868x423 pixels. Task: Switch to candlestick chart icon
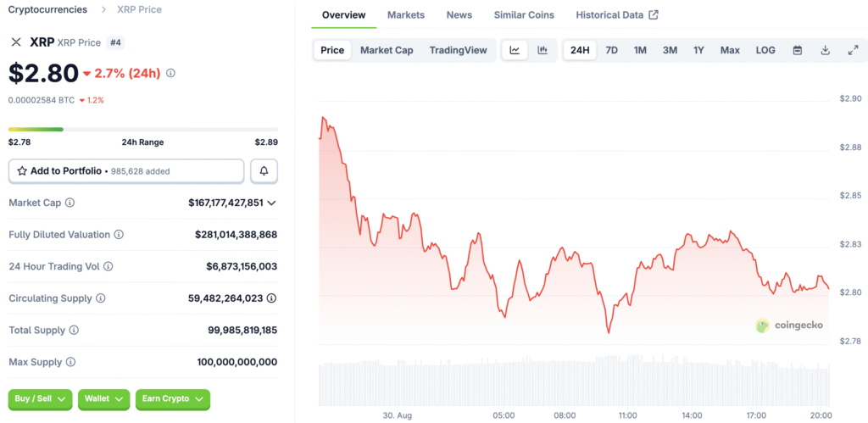point(542,50)
